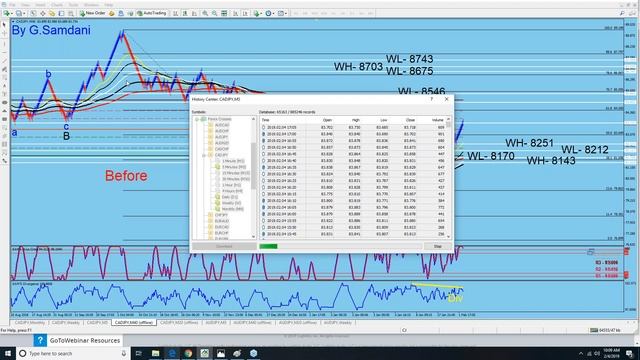Select 1 Hour (H1) under CADJPY

click(x=231, y=185)
